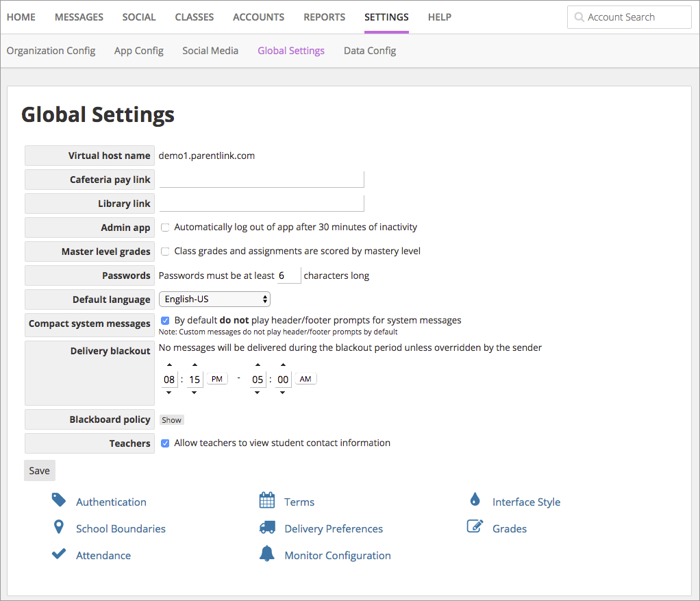The image size is (700, 601).
Task: Open the Attendance link
Action: 103,556
